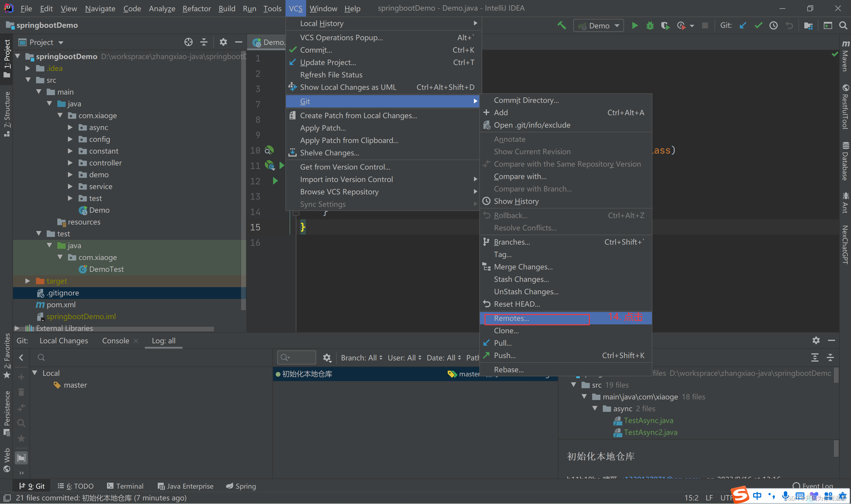
Task: Click commit details pane scrollbar
Action: click(836, 375)
